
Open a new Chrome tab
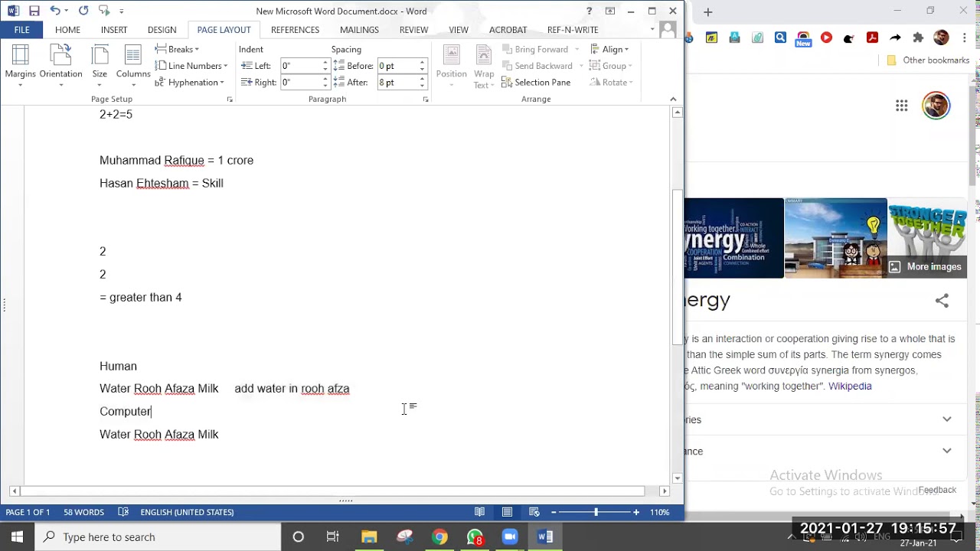(x=707, y=11)
